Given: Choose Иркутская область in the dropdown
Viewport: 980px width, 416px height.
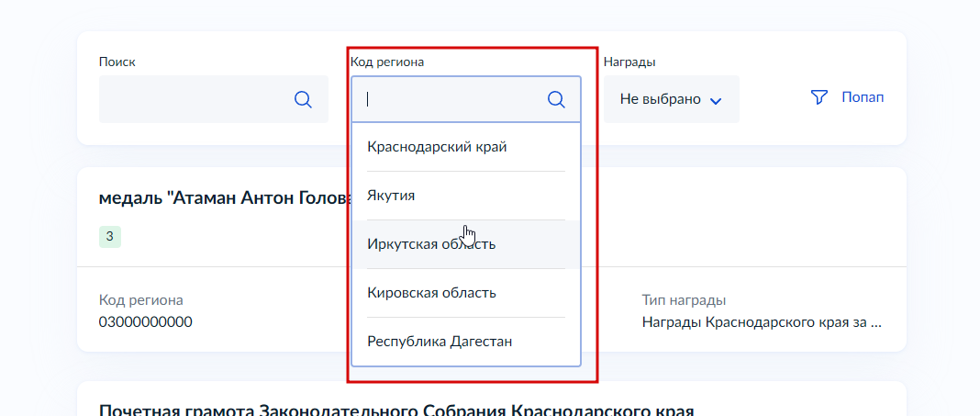Looking at the screenshot, I should click(x=466, y=244).
